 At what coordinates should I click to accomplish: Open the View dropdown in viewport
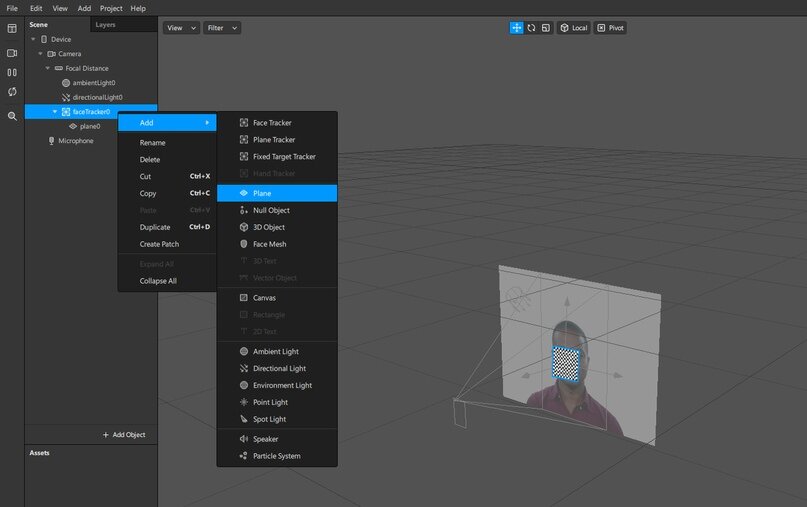(181, 28)
